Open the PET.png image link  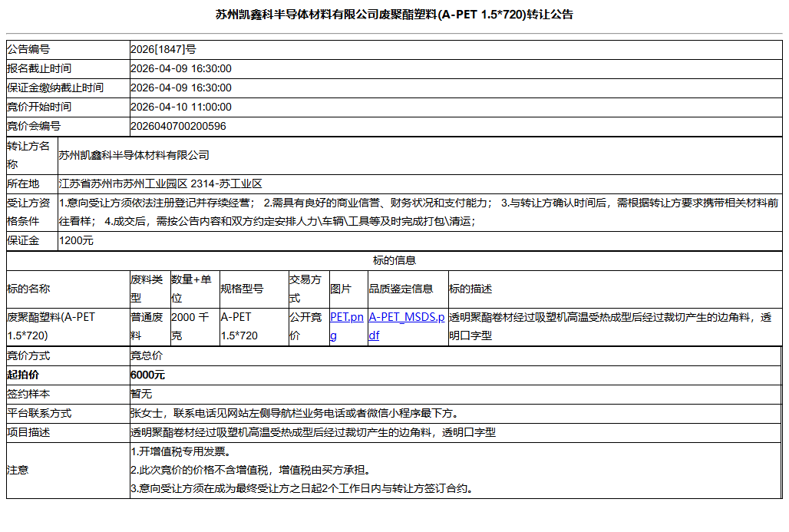coord(347,326)
